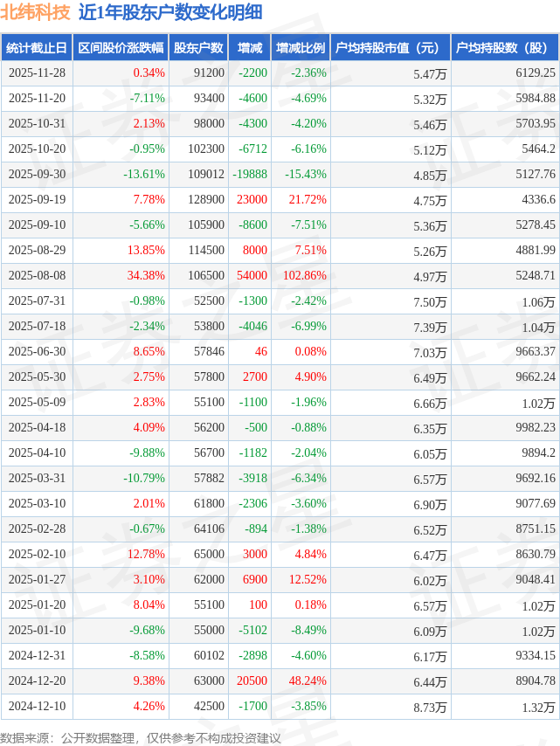Screen dimensions: 560x746
Task: Select the 2025-11-28 date row cell
Action: click(37, 73)
